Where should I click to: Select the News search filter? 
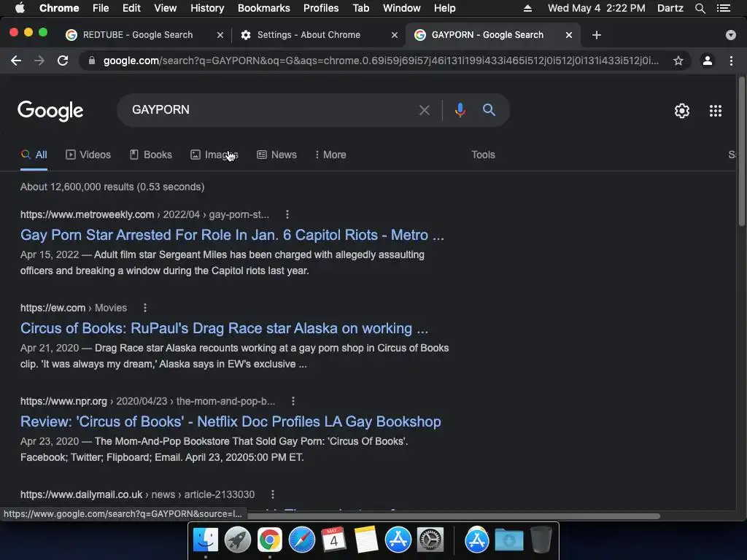[x=276, y=155]
